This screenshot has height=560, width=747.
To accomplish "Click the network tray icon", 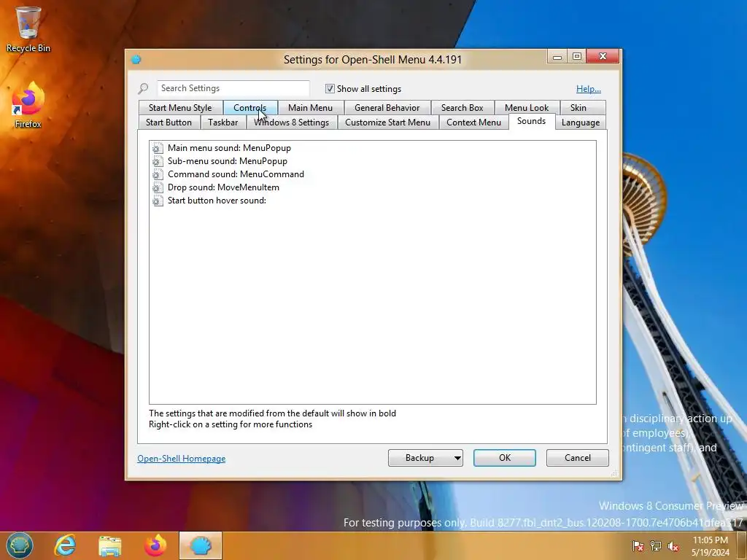I will point(656,546).
